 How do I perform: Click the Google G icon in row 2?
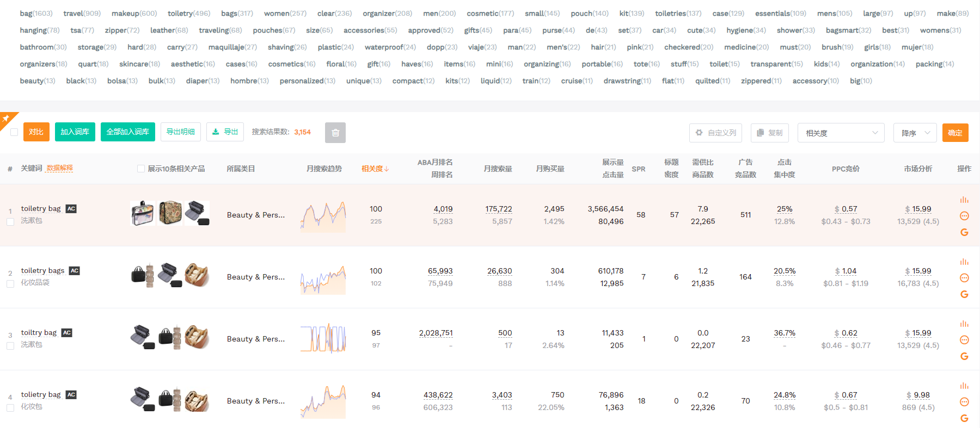coord(964,294)
